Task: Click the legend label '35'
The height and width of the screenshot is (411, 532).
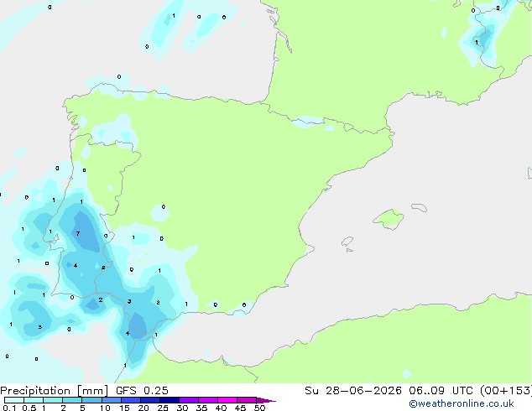Action: click(x=201, y=408)
